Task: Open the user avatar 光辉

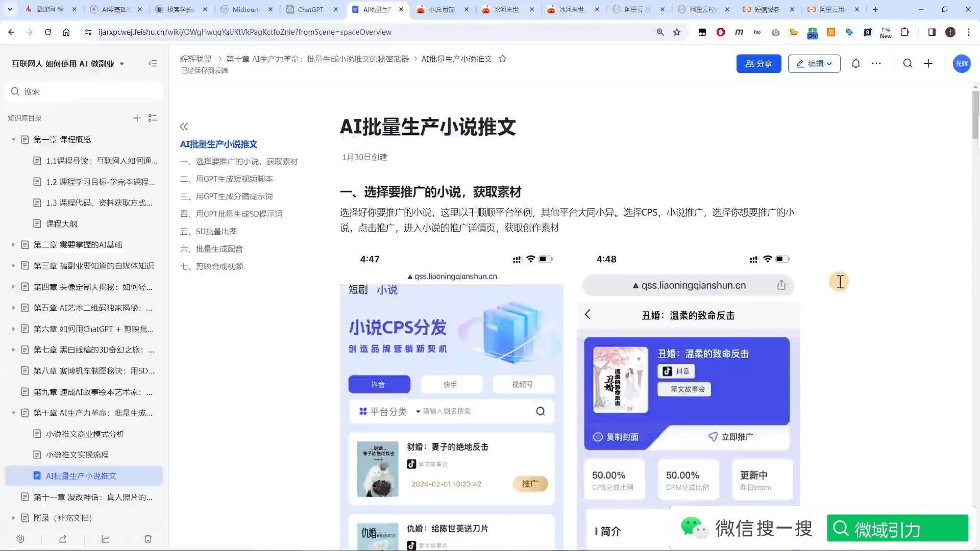Action: [x=962, y=64]
